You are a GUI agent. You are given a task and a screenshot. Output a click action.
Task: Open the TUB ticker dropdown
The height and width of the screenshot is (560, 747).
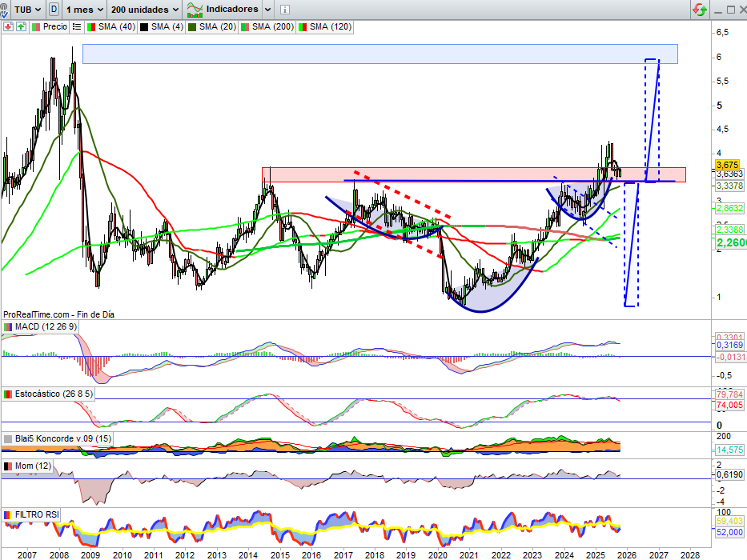[30, 10]
